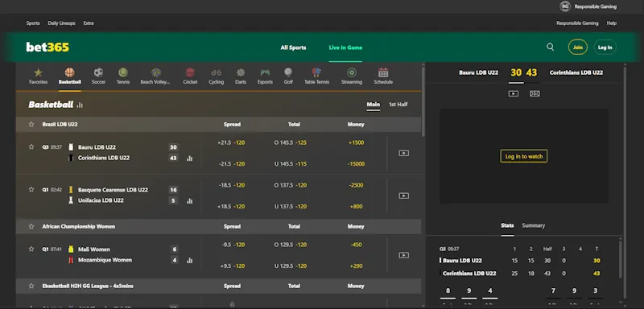
Task: Open the Help link
Action: click(612, 23)
